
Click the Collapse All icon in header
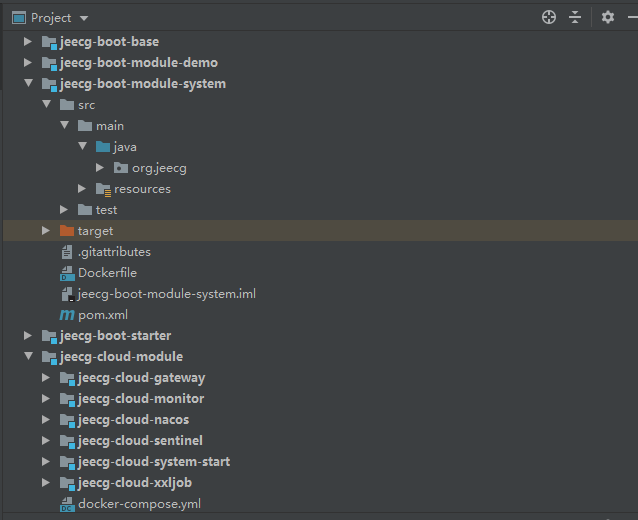pos(575,17)
